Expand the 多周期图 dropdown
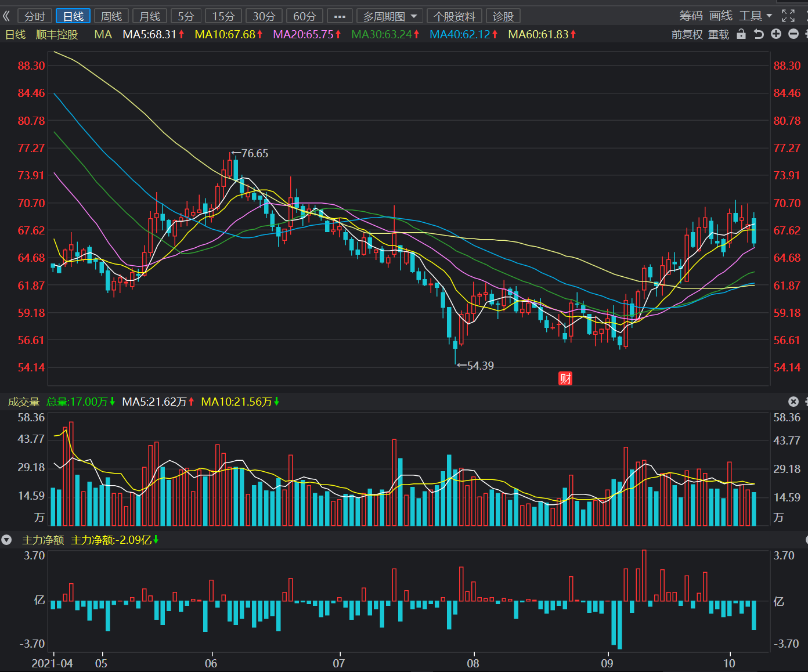The width and height of the screenshot is (808, 672). tap(389, 16)
